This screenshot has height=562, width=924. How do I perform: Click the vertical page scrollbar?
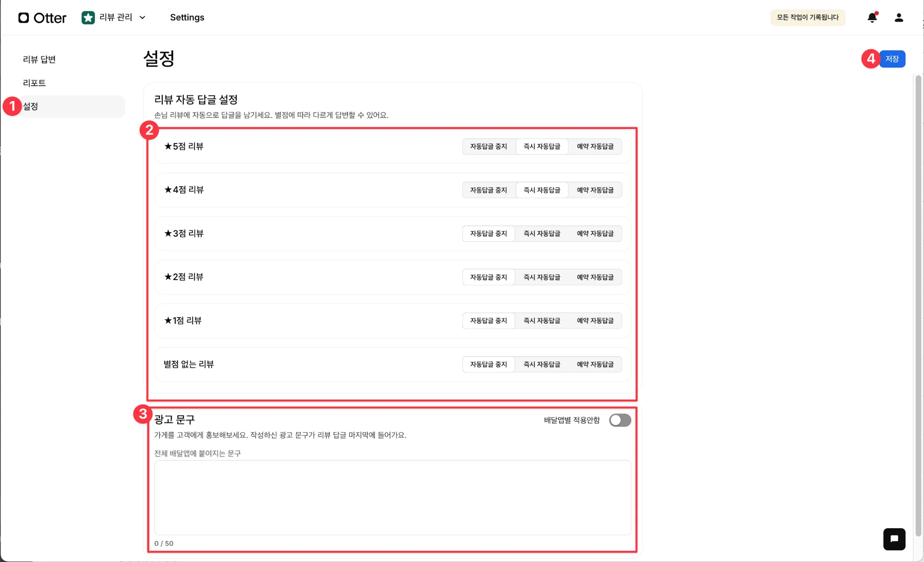[x=918, y=303]
